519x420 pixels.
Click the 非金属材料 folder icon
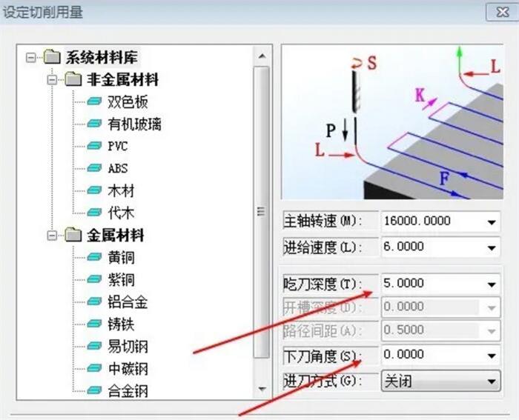pyautogui.click(x=73, y=79)
